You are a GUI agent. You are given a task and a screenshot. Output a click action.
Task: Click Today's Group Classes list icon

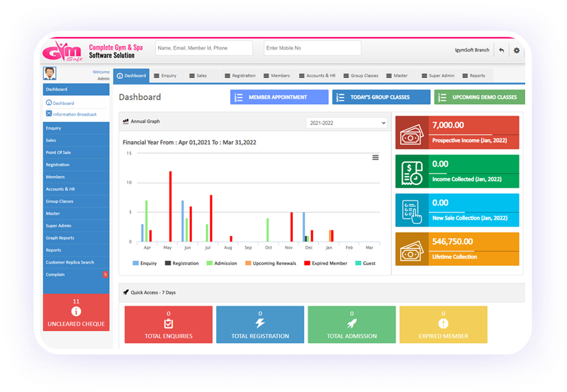pyautogui.click(x=340, y=97)
